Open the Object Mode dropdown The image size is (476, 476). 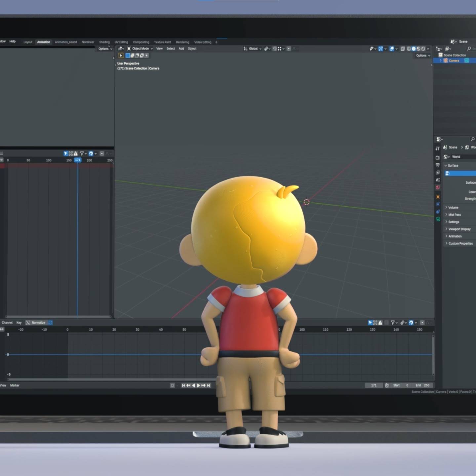tap(140, 49)
